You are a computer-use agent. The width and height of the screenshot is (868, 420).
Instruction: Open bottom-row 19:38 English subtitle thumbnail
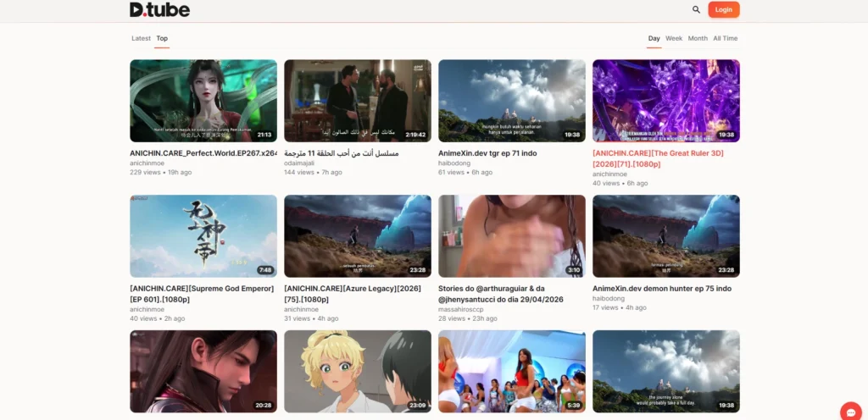coord(666,372)
